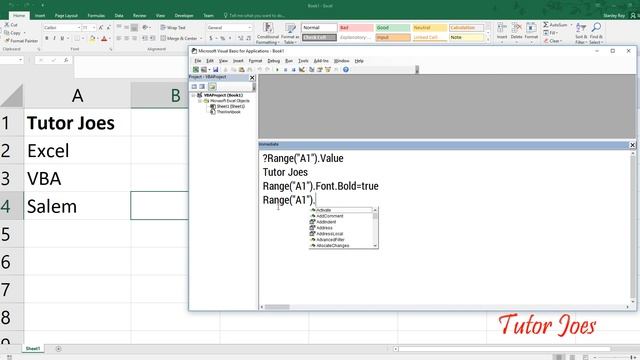The image size is (640, 360).
Task: Open Find & Select in Excel ribbon
Action: [596, 33]
